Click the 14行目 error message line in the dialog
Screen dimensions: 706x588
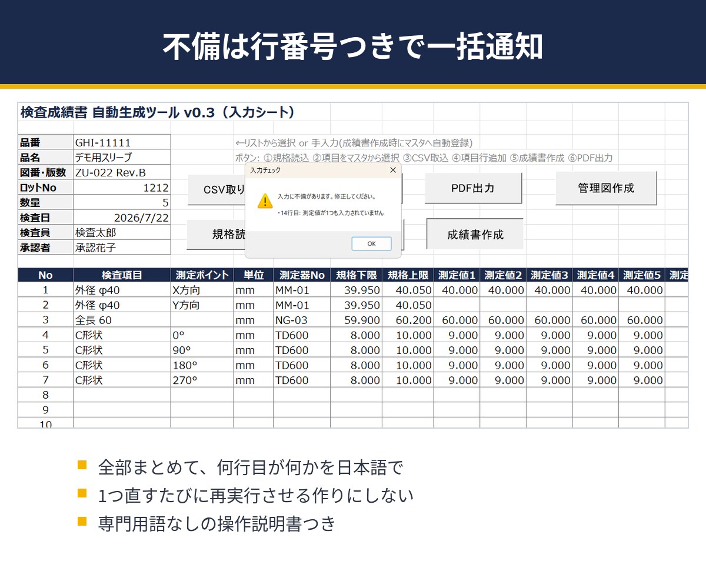330,213
